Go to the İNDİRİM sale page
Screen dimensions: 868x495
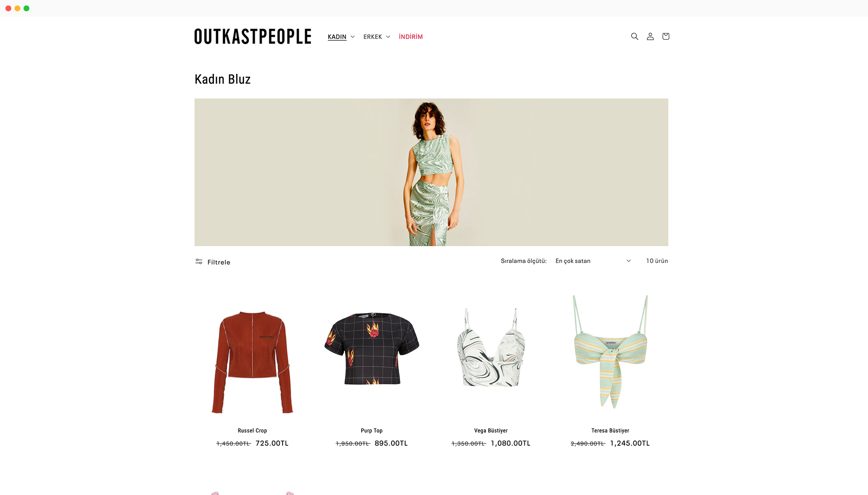pos(410,37)
